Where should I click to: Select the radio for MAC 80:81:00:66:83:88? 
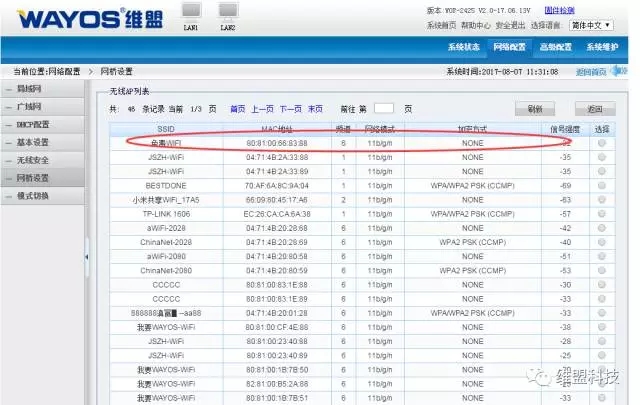[602, 143]
